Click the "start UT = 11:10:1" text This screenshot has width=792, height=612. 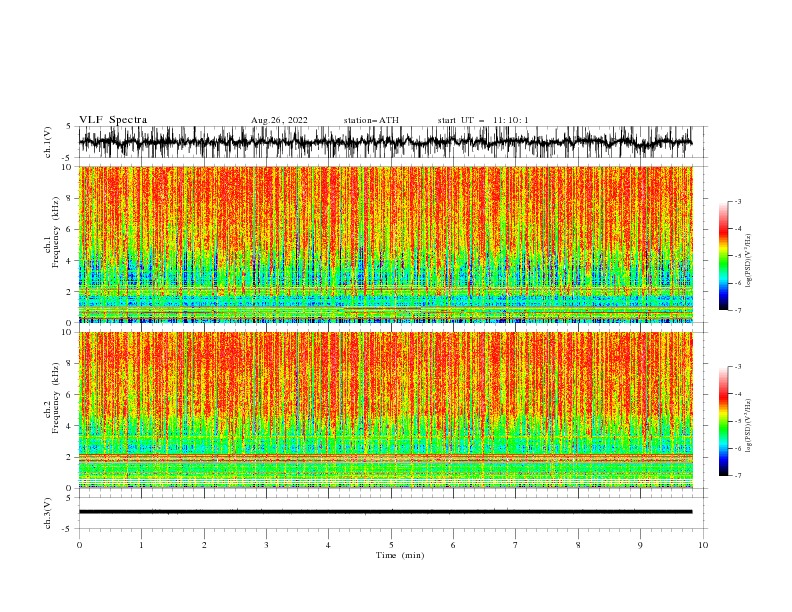pos(483,120)
